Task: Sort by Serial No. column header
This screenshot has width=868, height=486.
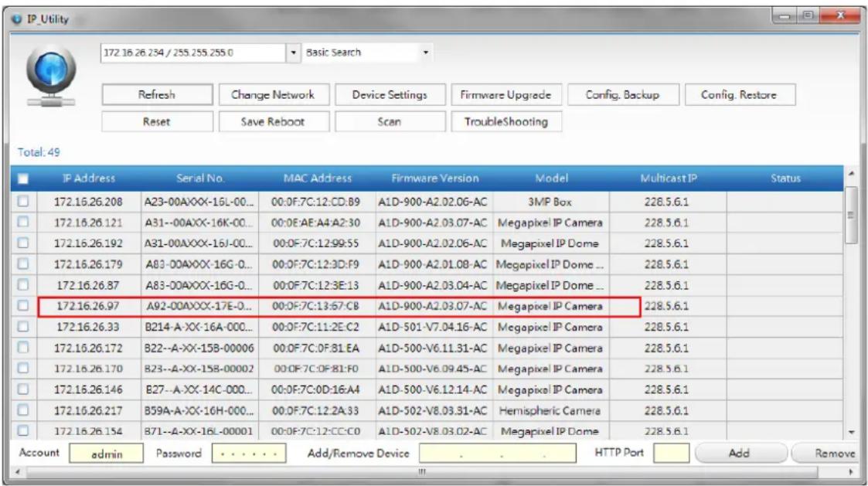Action: pyautogui.click(x=200, y=178)
